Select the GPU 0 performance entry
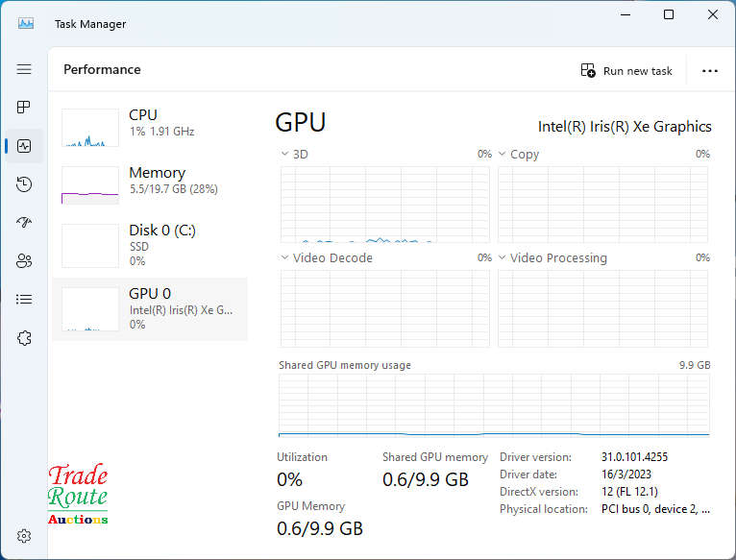The image size is (736, 560). 149,307
